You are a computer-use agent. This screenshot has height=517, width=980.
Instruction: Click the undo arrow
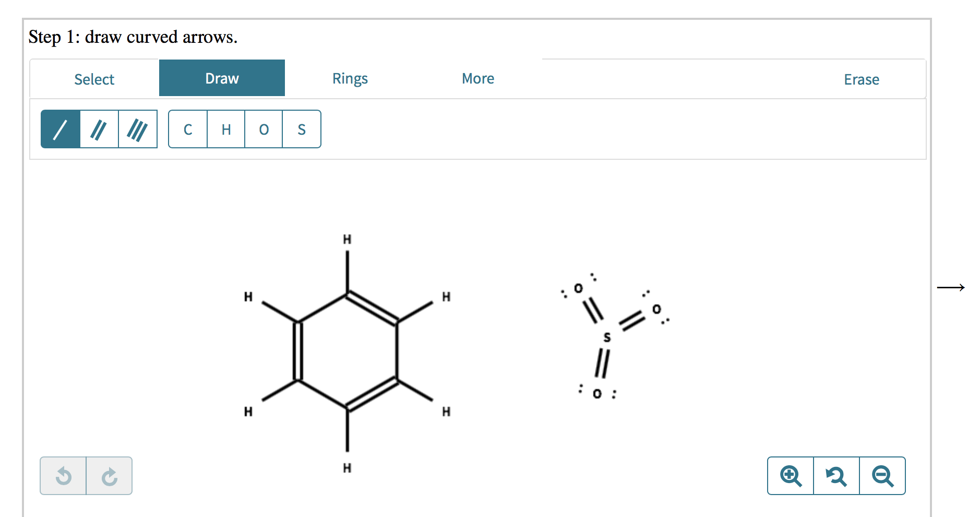tap(64, 476)
